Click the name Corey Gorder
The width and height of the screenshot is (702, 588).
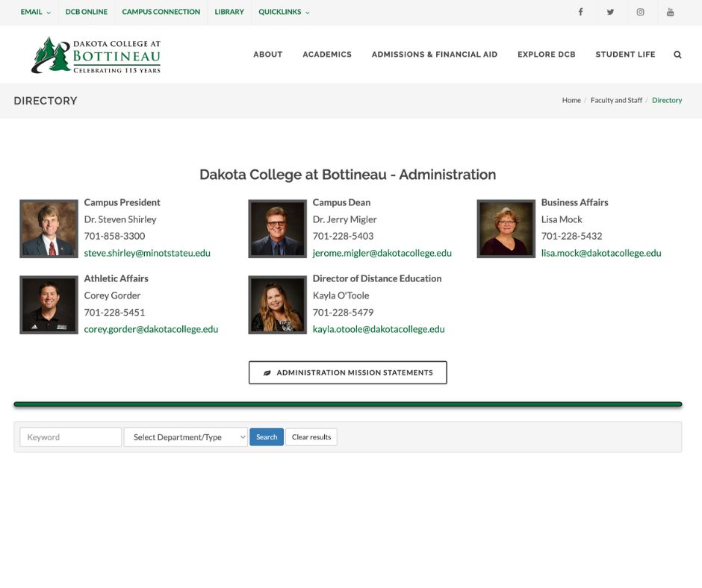pyautogui.click(x=112, y=295)
